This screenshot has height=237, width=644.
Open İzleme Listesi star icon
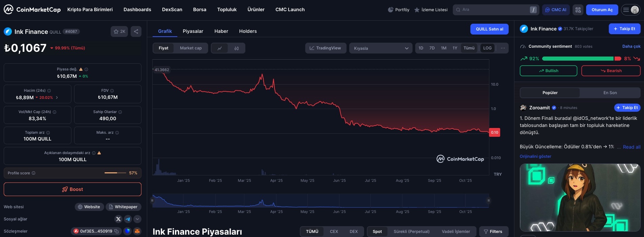point(417,10)
